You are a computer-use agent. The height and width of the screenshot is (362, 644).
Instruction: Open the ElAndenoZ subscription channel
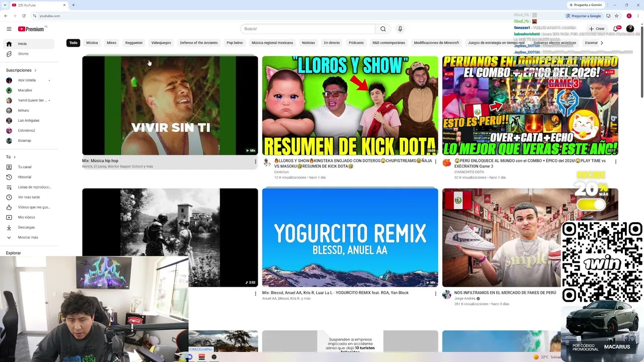(x=29, y=131)
